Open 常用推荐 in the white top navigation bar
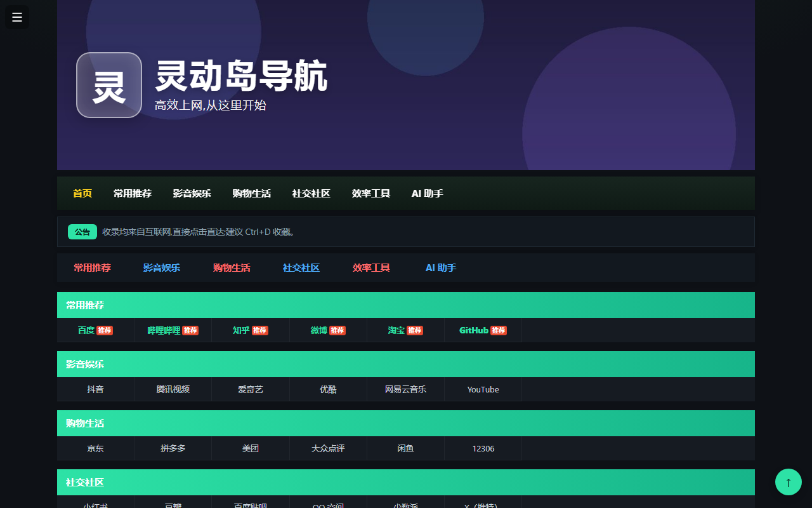This screenshot has width=812, height=508. click(x=133, y=194)
